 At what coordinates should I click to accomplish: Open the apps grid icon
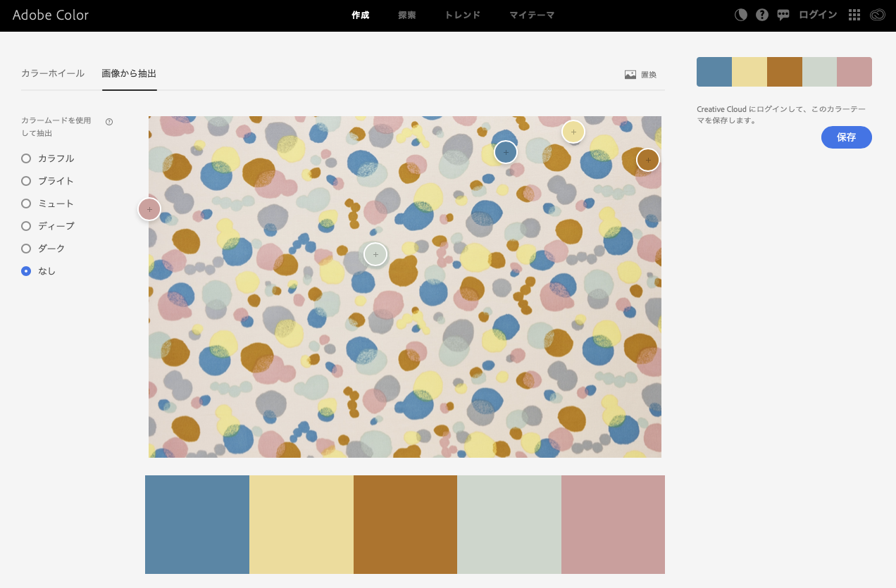coord(854,15)
